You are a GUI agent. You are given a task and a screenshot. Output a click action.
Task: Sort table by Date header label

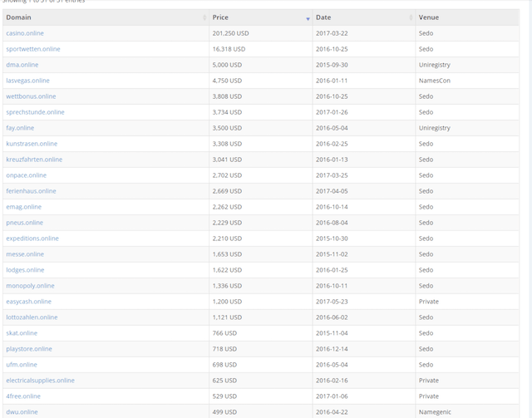[x=323, y=17]
